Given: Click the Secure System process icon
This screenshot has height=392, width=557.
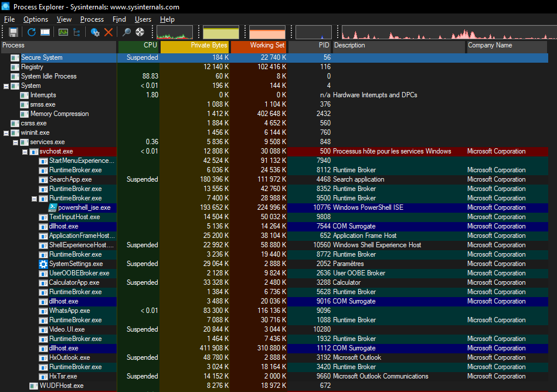Looking at the screenshot, I should point(15,57).
